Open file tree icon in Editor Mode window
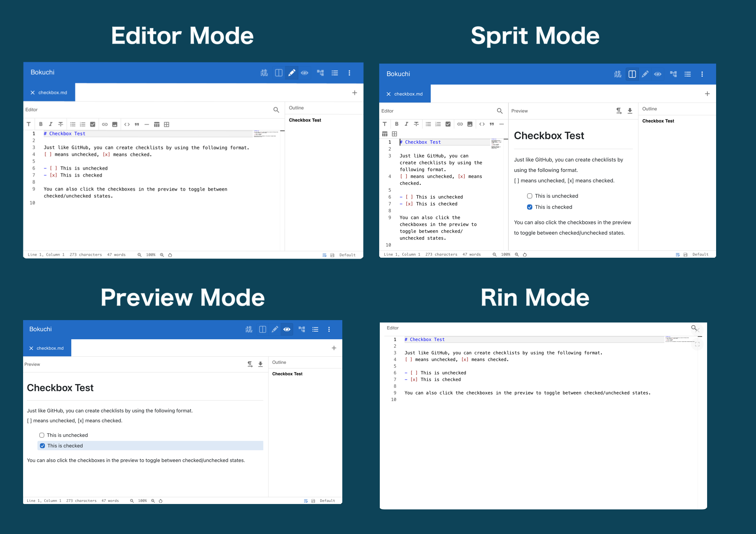 point(320,73)
